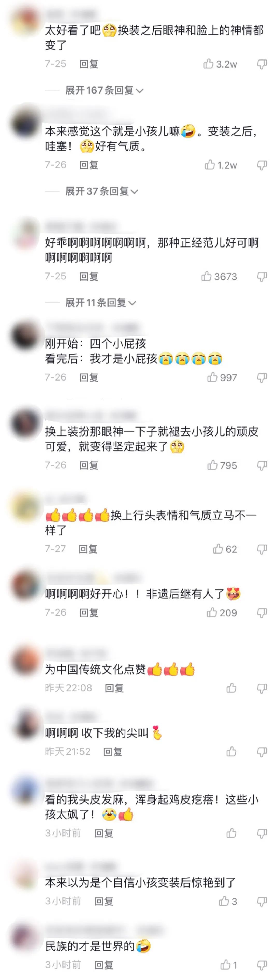
Task: Reply to the 太好看了吧 comment
Action: click(x=89, y=64)
